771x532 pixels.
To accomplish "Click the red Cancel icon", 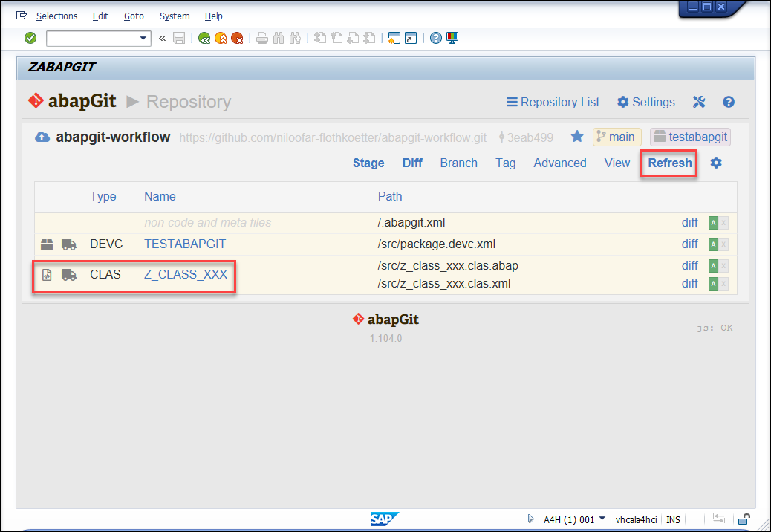I will coord(238,38).
